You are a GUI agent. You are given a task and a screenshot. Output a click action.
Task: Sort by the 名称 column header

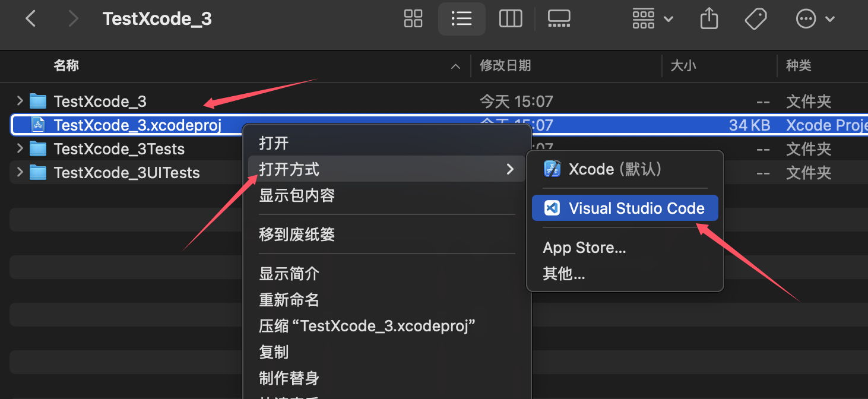point(66,65)
